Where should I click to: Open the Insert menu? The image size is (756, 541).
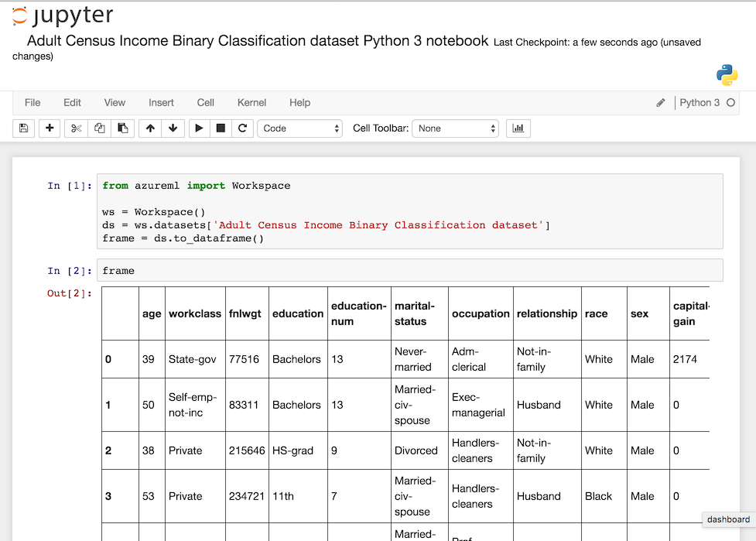point(161,103)
